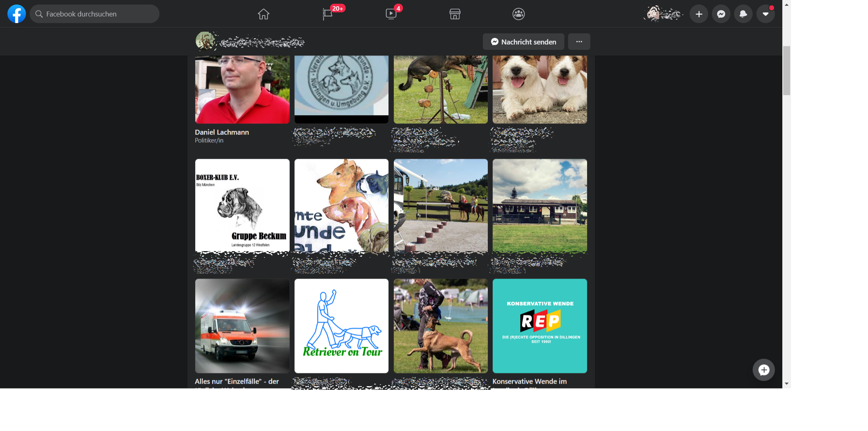Open the Malinois dog show thumbnail

441,326
